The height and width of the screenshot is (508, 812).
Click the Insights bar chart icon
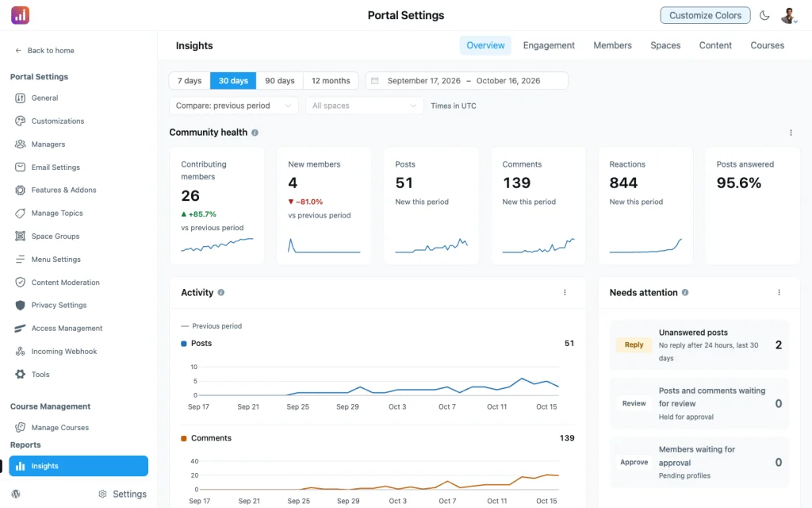20,466
